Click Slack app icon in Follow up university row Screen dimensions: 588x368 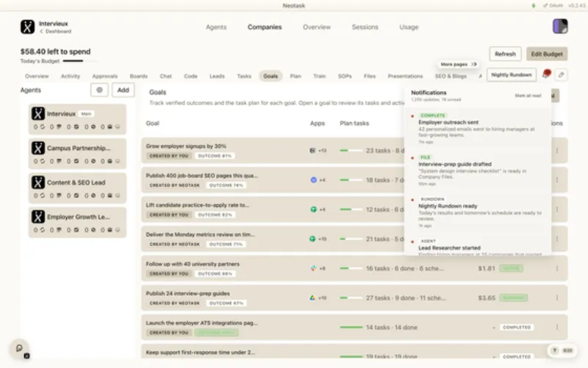coord(314,269)
